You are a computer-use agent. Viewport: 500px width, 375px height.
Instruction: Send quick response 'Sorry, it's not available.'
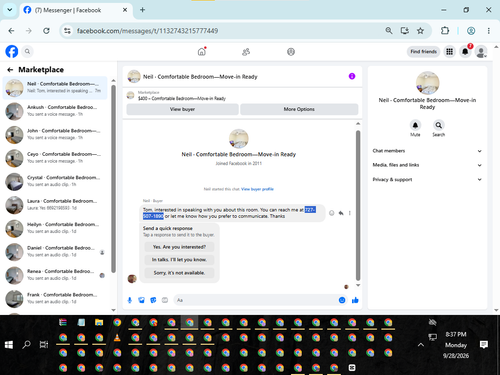(179, 273)
